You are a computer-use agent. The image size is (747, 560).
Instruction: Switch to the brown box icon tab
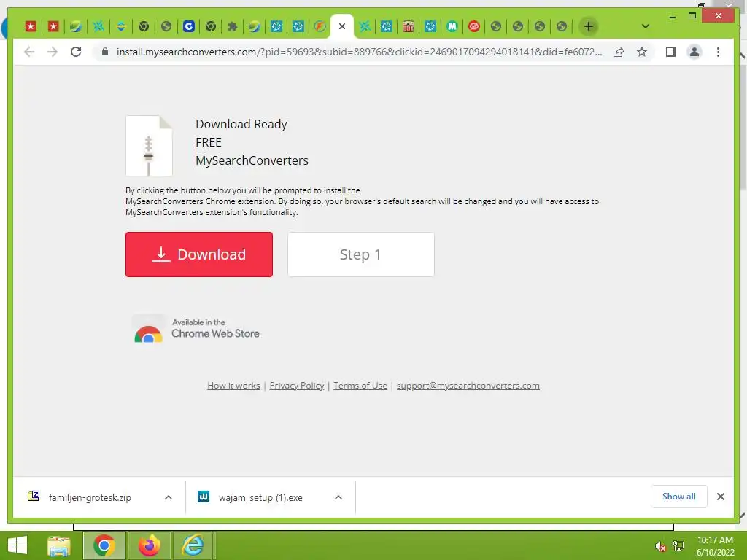pos(409,26)
